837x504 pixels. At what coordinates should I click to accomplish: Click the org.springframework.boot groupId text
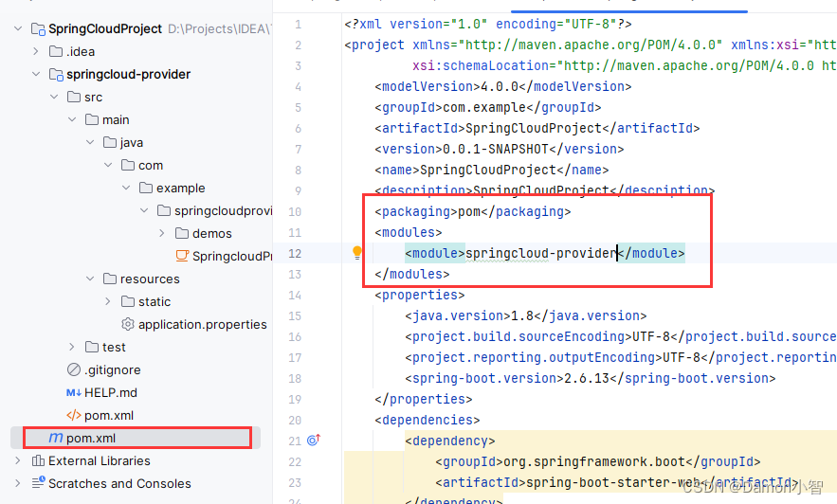tap(594, 462)
